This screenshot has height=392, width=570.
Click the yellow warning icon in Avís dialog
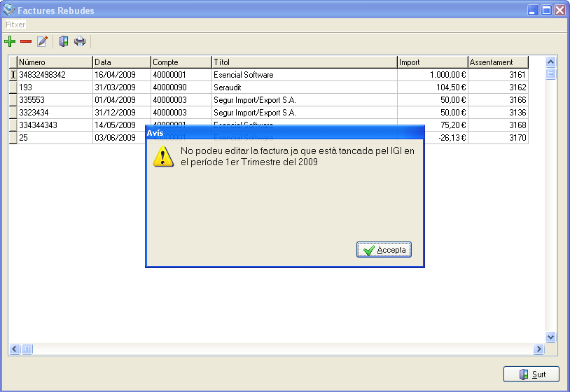(x=163, y=157)
